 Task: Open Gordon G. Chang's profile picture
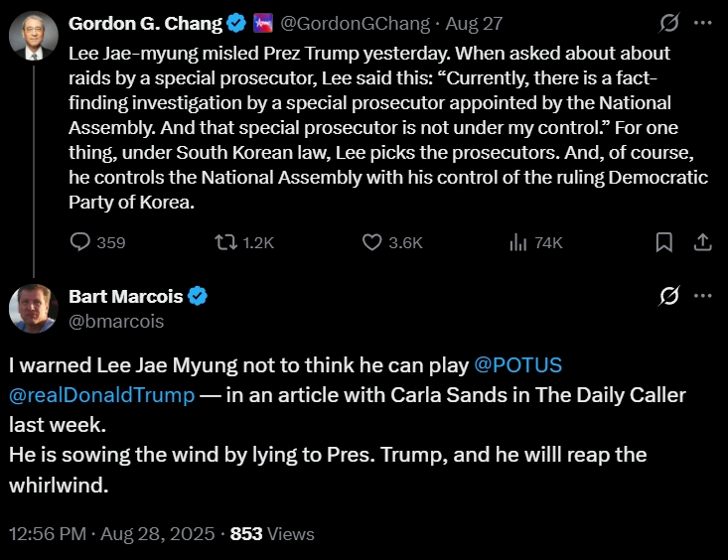pyautogui.click(x=34, y=37)
